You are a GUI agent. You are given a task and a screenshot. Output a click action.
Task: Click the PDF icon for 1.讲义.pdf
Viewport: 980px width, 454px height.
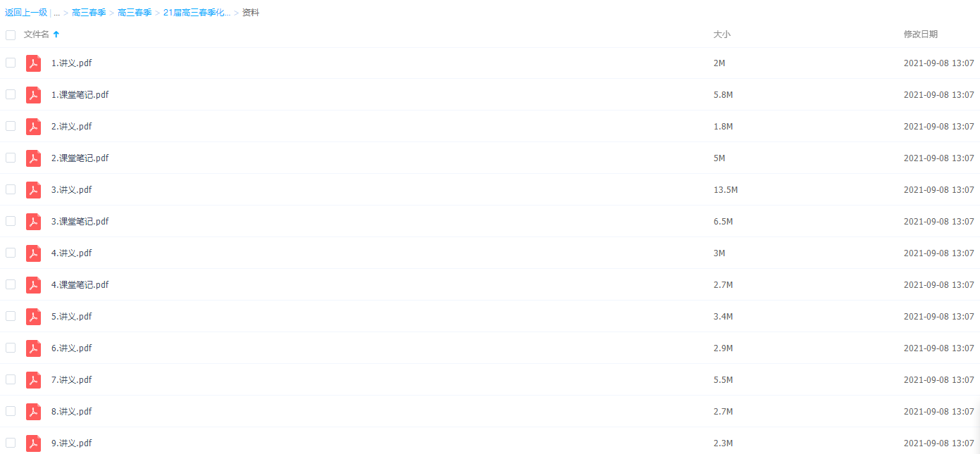[x=33, y=63]
